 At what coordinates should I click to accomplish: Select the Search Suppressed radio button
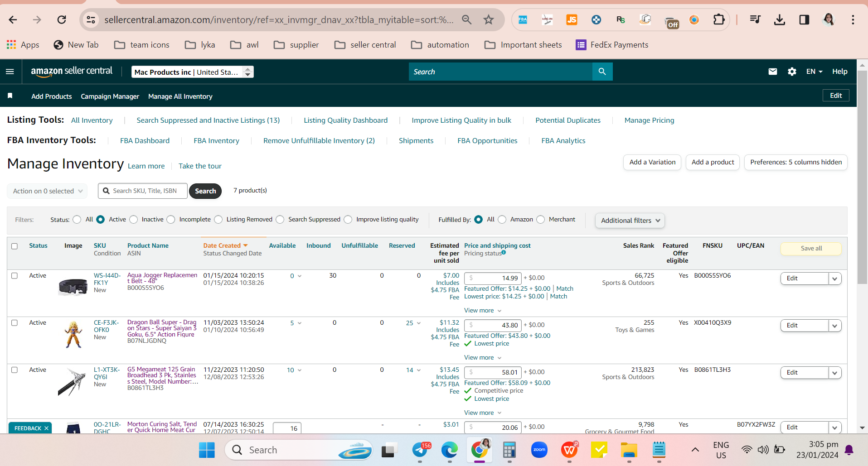(x=280, y=220)
